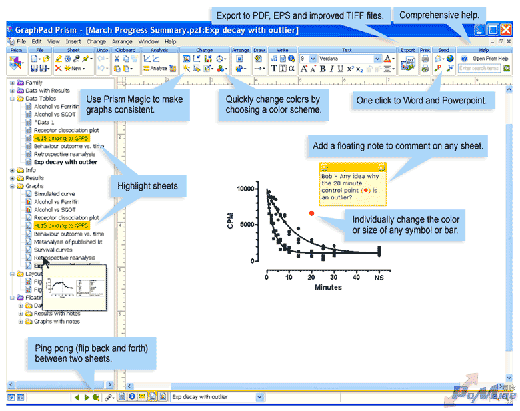The width and height of the screenshot is (520, 411).
Task: Open the Edit menu
Action: 37,41
